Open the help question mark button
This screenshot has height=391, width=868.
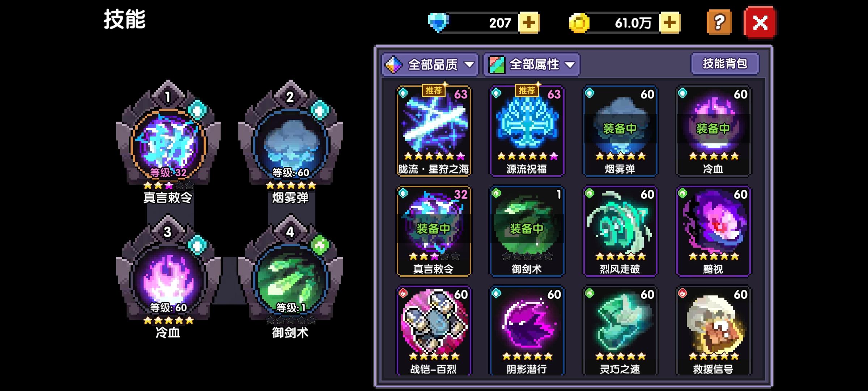click(719, 22)
